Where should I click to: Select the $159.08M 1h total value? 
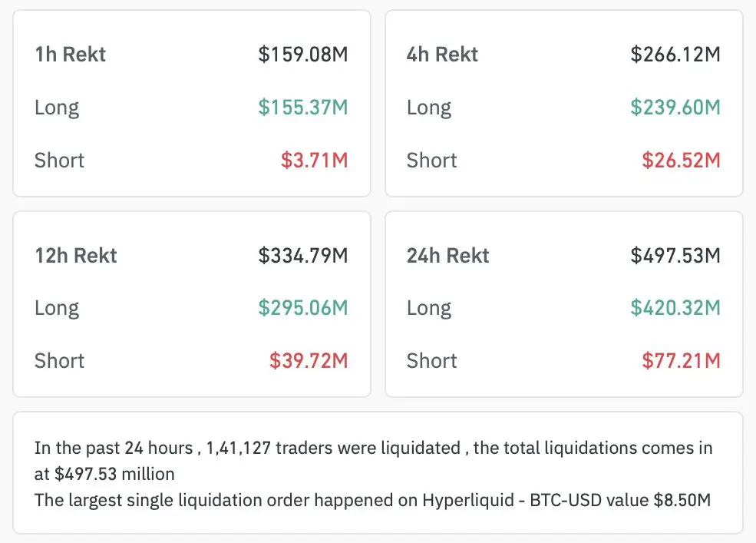[302, 55]
